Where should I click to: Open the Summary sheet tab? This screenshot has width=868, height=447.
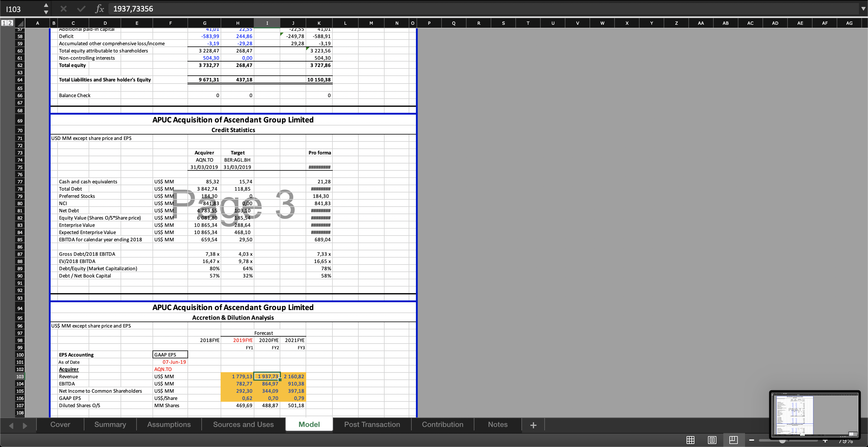pos(110,424)
